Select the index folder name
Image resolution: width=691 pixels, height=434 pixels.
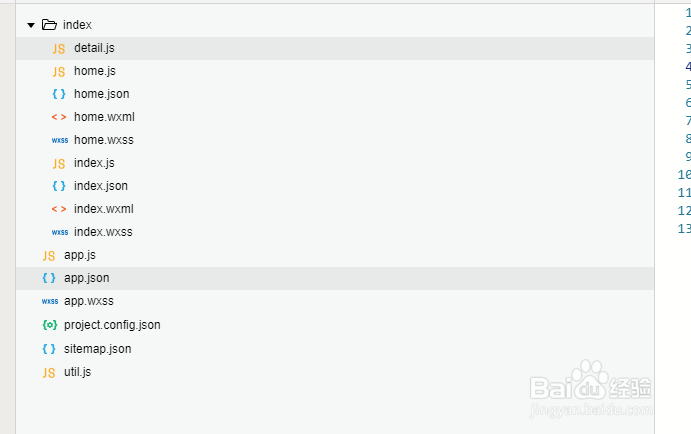coord(77,25)
